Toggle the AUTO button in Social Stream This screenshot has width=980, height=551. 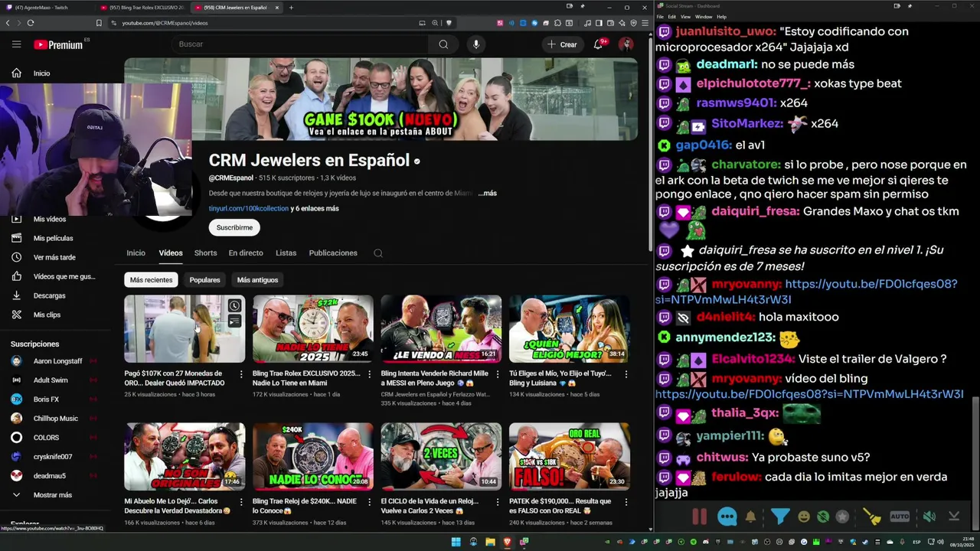(900, 517)
